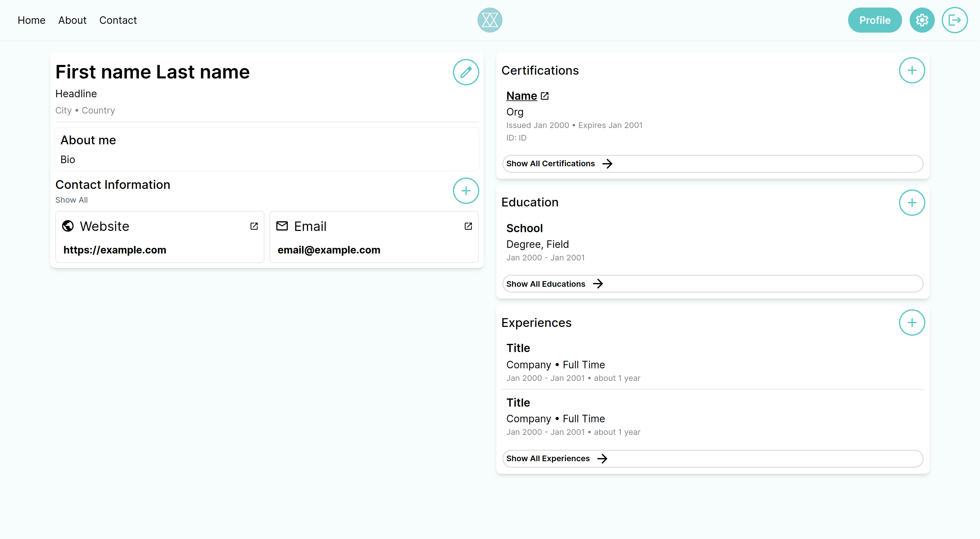Viewport: 980px width, 539px height.
Task: Add a new experience entry
Action: point(912,323)
